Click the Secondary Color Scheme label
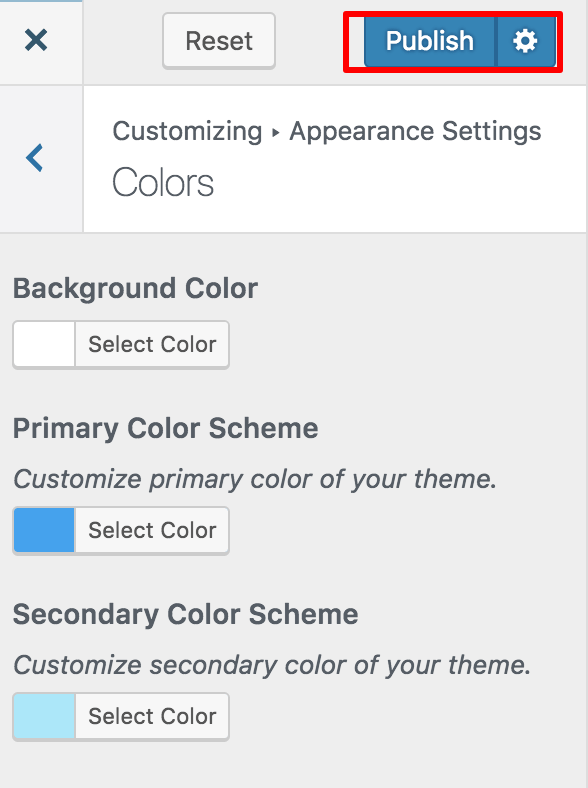The image size is (588, 788). pyautogui.click(x=185, y=614)
